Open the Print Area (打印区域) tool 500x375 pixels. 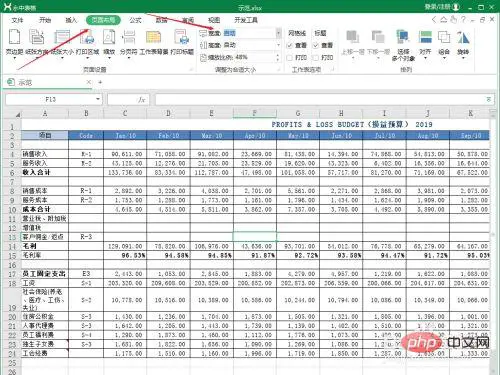88,43
